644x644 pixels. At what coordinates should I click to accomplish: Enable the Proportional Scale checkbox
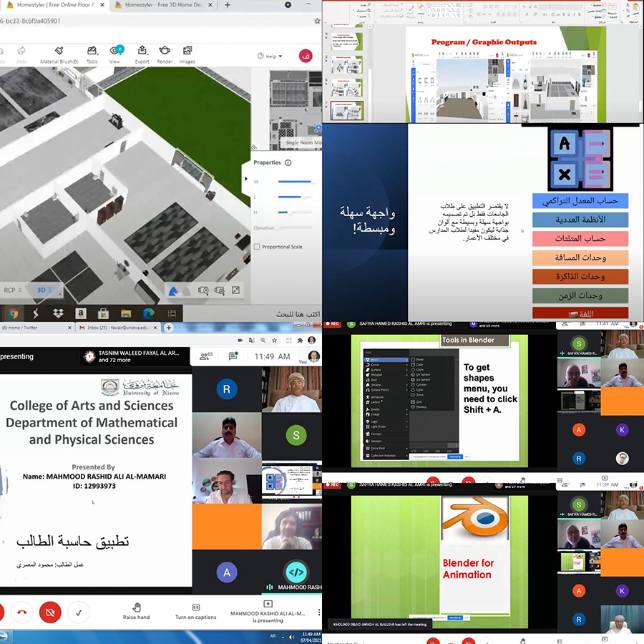[x=257, y=247]
